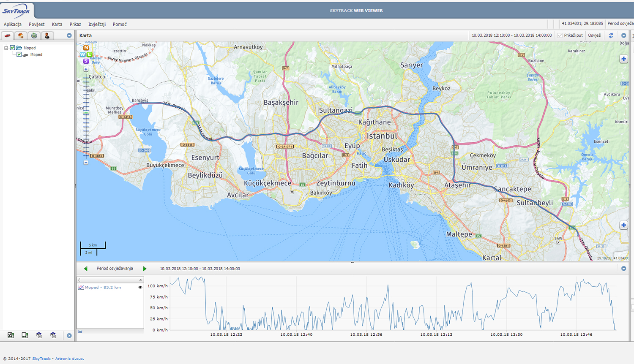Open the Pomoć menu
The height and width of the screenshot is (364, 634).
[x=120, y=24]
